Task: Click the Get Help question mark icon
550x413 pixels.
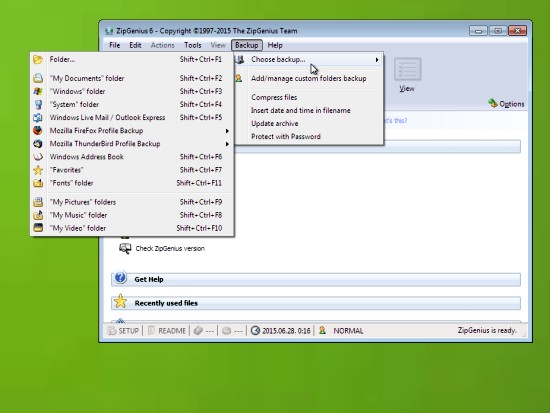Action: coord(120,278)
